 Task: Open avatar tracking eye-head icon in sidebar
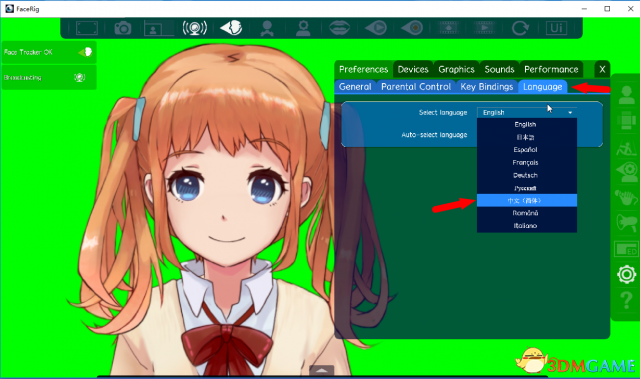[x=627, y=173]
